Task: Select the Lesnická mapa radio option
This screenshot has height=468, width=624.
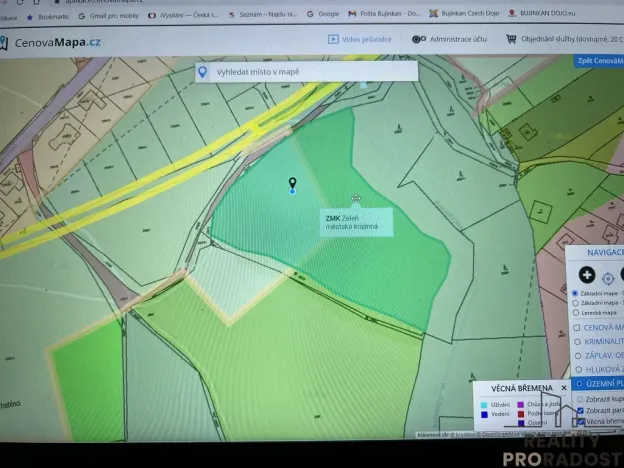Action: point(574,311)
